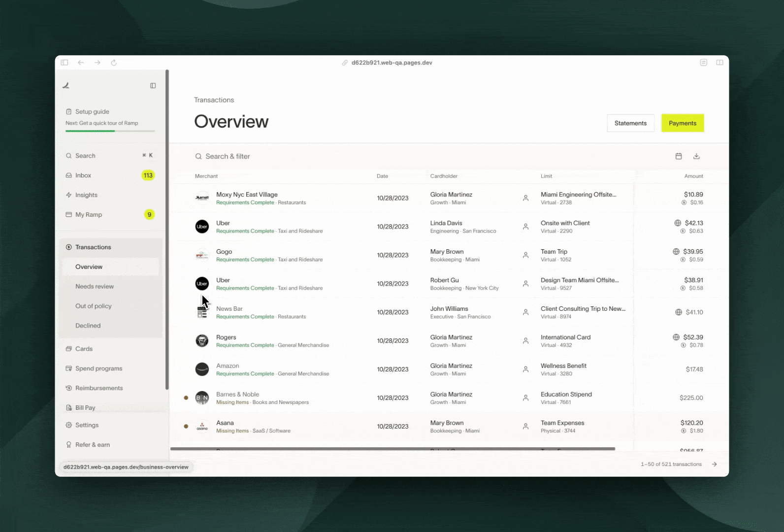This screenshot has width=784, height=532.
Task: Sort by the Limit column header
Action: pos(546,176)
